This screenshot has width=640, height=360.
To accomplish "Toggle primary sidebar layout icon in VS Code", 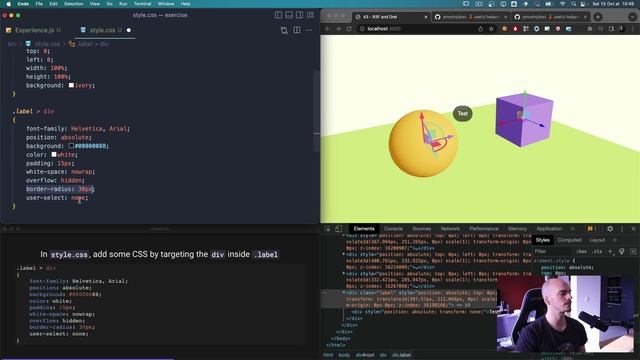I will pos(278,15).
